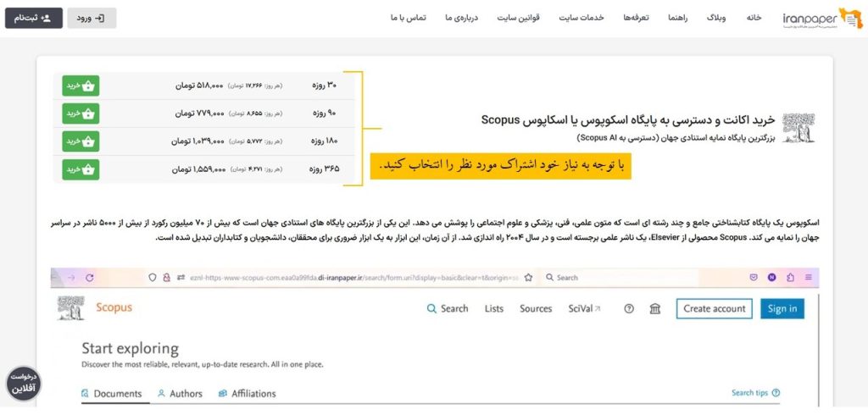This screenshot has width=868, height=415.
Task: Buy the ۳۰ روزه subscription
Action: [x=81, y=86]
